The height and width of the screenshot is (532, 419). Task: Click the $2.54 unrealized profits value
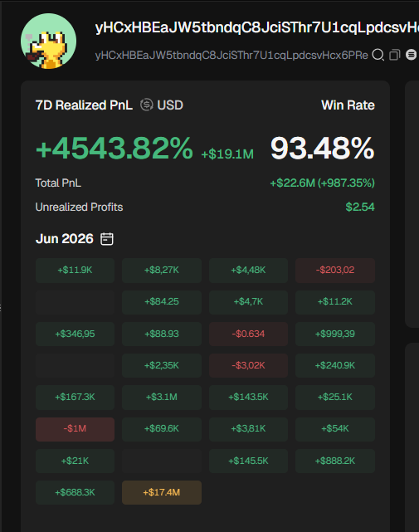(x=360, y=207)
